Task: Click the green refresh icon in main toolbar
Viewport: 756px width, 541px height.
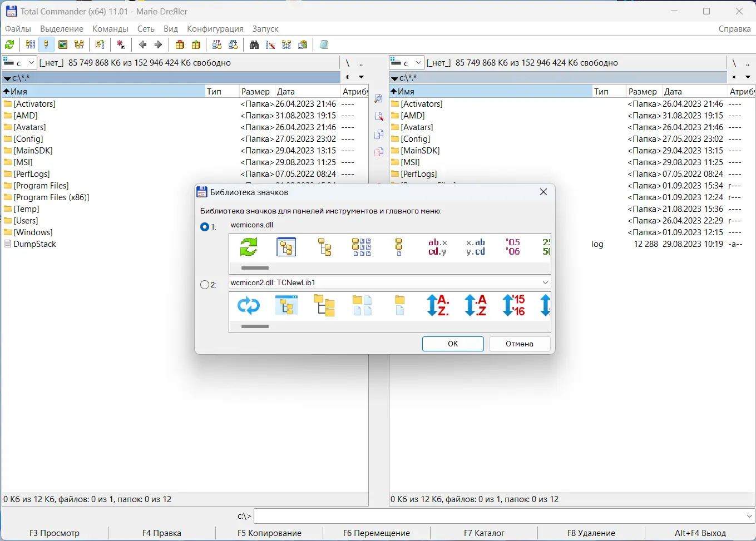Action: coord(9,45)
